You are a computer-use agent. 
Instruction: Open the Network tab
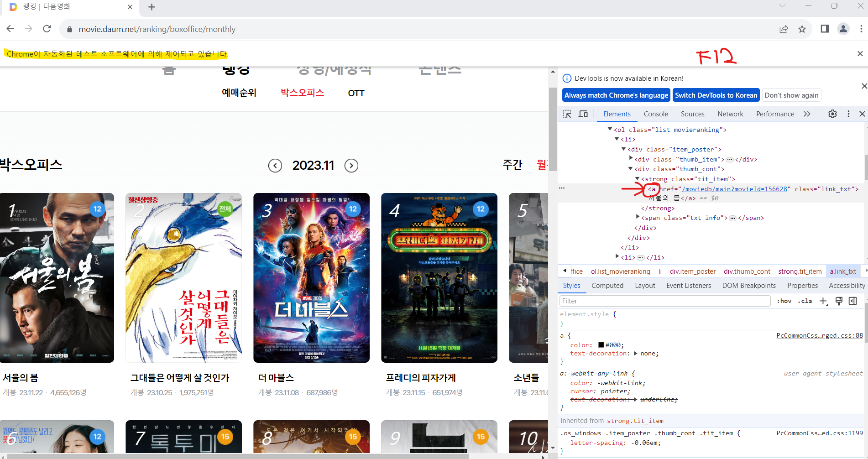tap(730, 114)
